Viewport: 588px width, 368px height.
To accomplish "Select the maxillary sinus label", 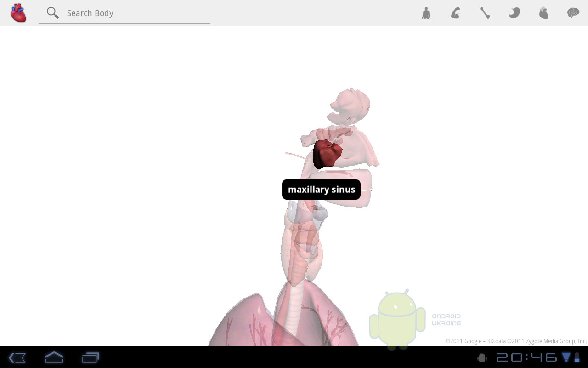I will (321, 190).
